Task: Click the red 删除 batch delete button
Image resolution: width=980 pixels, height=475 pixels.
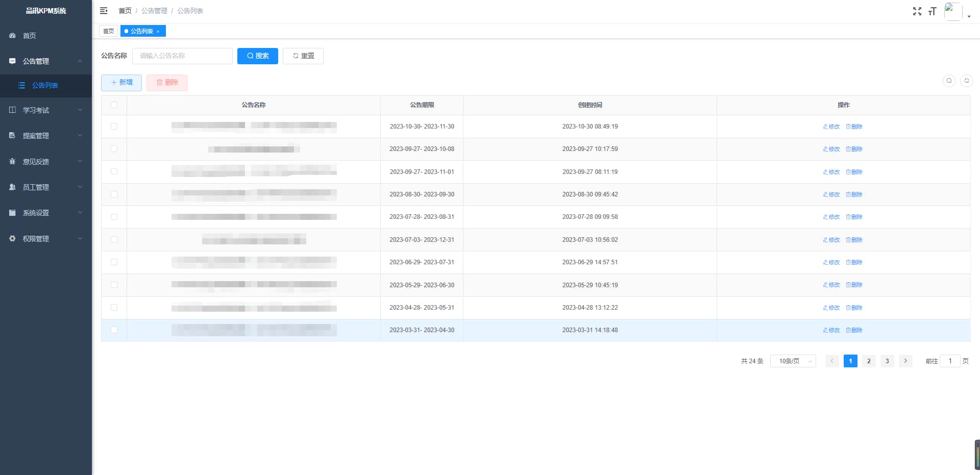Action: [167, 83]
